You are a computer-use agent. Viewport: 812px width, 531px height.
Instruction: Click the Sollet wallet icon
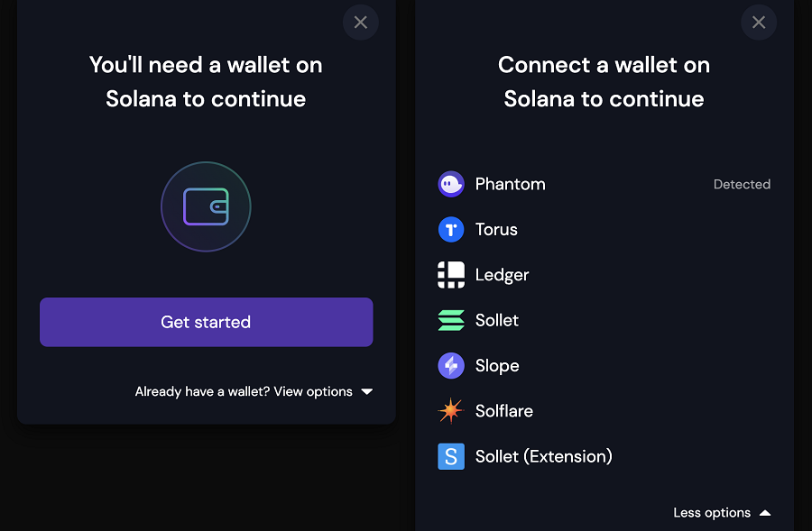pyautogui.click(x=451, y=320)
